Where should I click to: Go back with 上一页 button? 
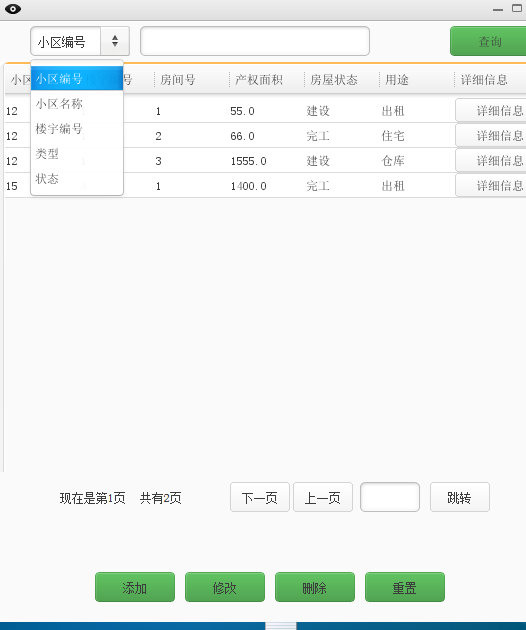[x=323, y=497]
